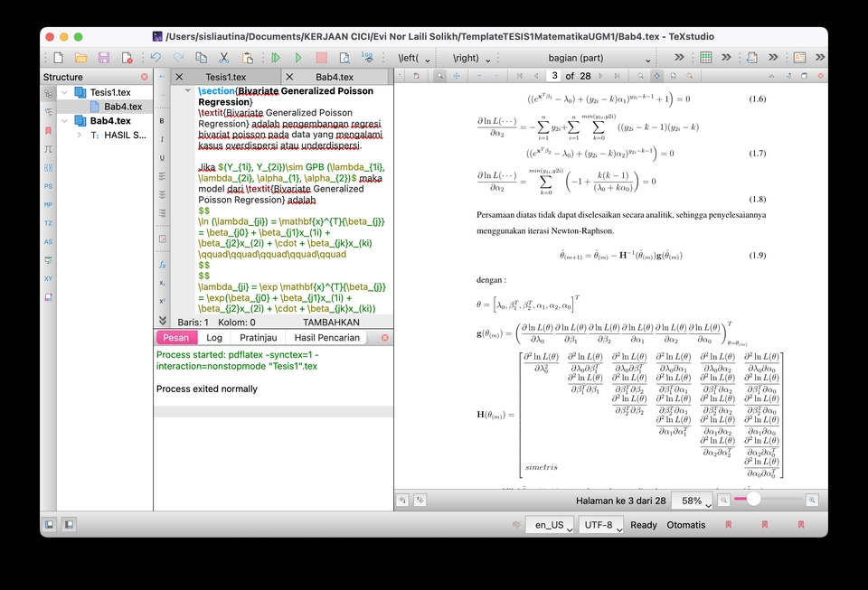Screen dimensions: 868x590
Task: Close the messages panel with the red x
Action: (385, 337)
